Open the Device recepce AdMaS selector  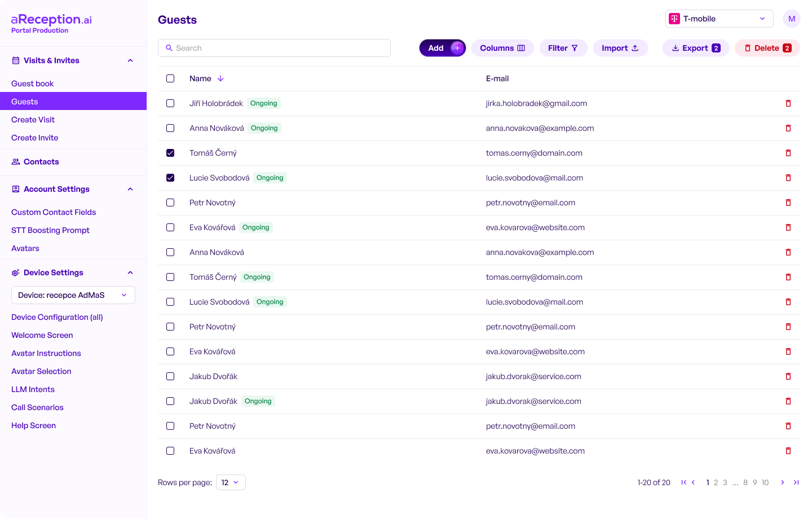[73, 295]
